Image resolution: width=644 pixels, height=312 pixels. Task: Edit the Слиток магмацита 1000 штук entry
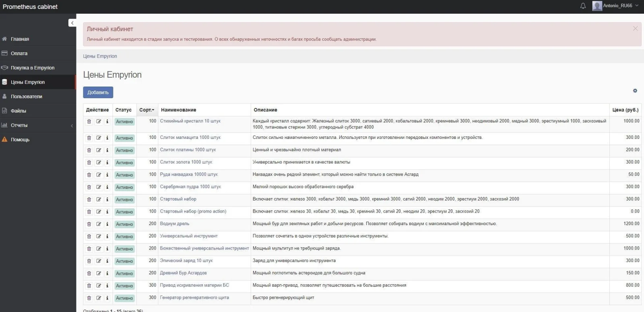[99, 138]
